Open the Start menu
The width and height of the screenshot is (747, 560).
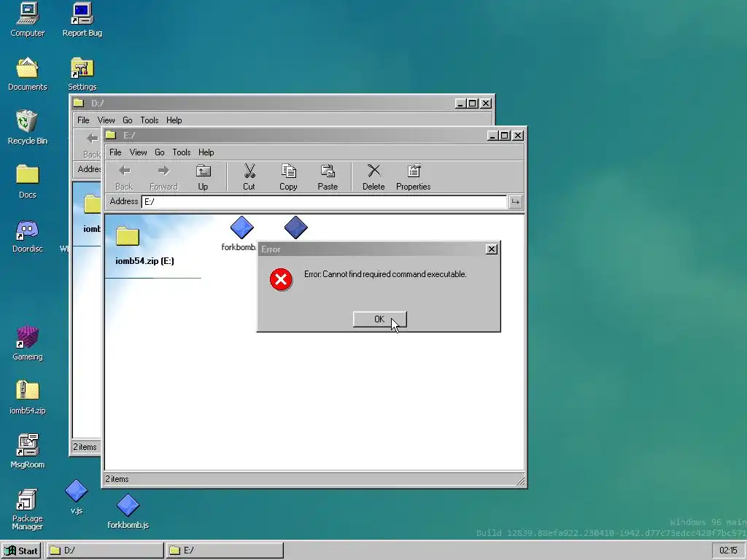[21, 551]
